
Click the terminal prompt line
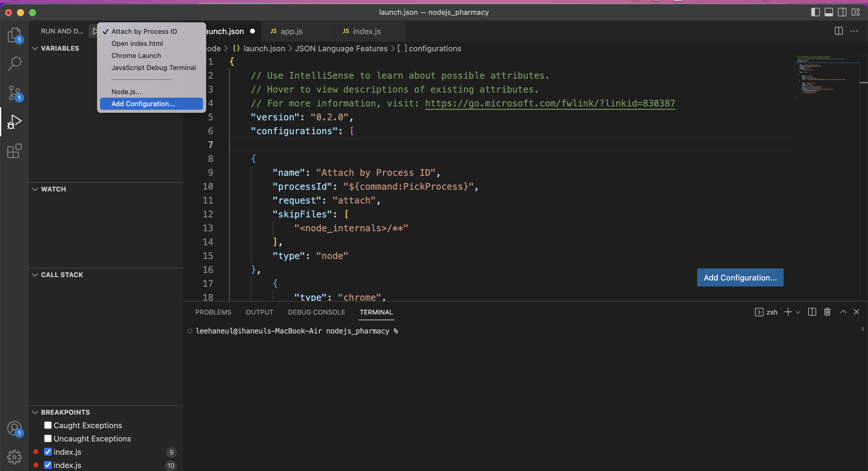point(297,331)
